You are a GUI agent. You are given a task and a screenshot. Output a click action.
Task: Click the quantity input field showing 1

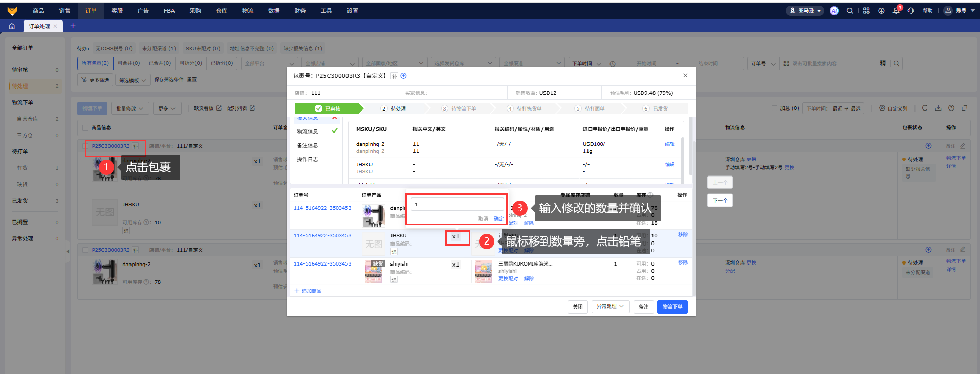457,205
